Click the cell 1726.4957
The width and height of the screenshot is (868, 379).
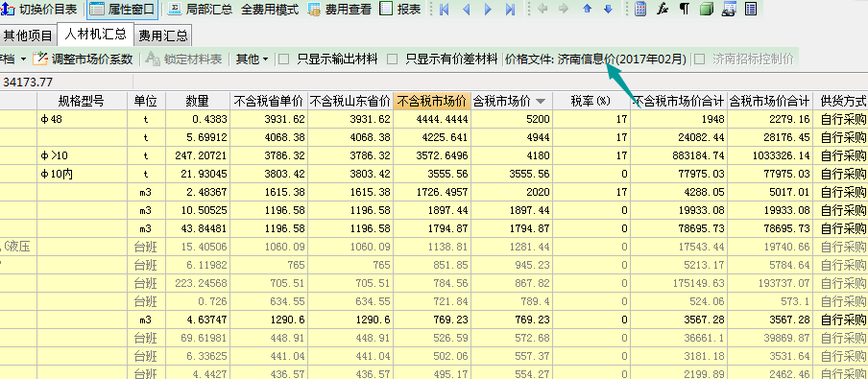tap(432, 192)
